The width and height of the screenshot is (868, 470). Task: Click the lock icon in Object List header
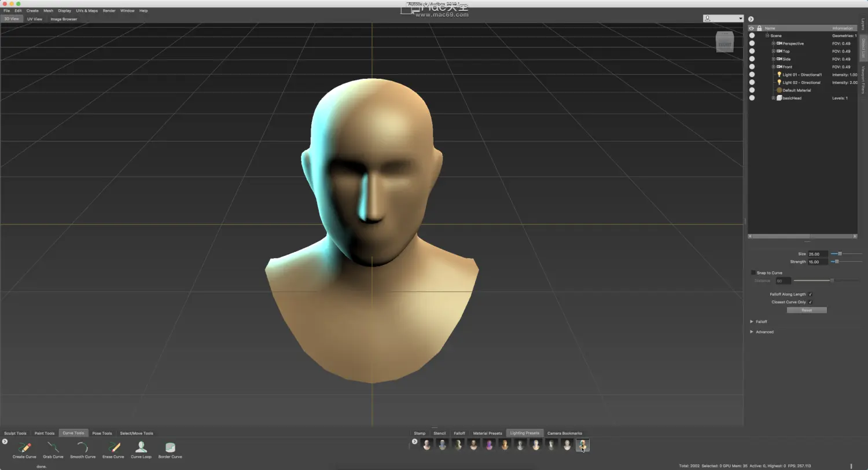click(759, 28)
